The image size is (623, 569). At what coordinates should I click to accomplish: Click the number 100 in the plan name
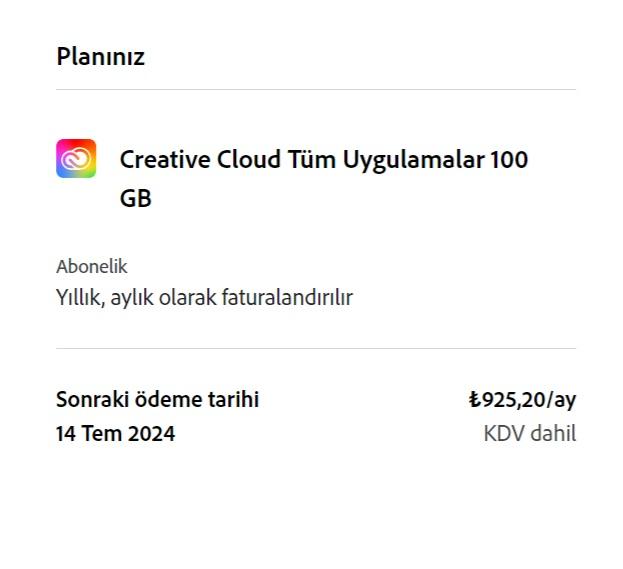509,160
